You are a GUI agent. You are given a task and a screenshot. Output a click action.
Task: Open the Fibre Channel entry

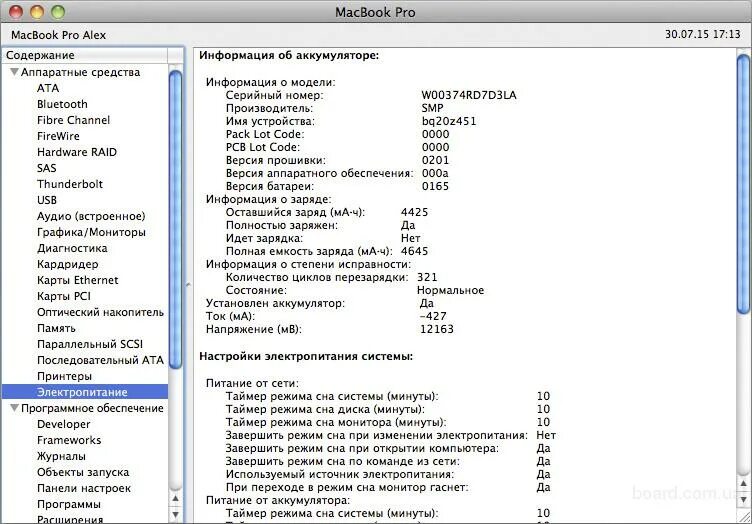(x=73, y=120)
